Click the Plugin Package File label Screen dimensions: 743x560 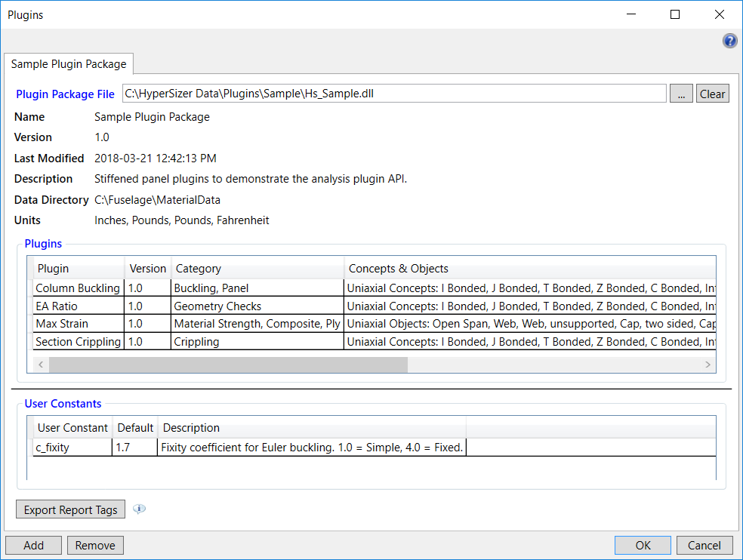pos(66,94)
